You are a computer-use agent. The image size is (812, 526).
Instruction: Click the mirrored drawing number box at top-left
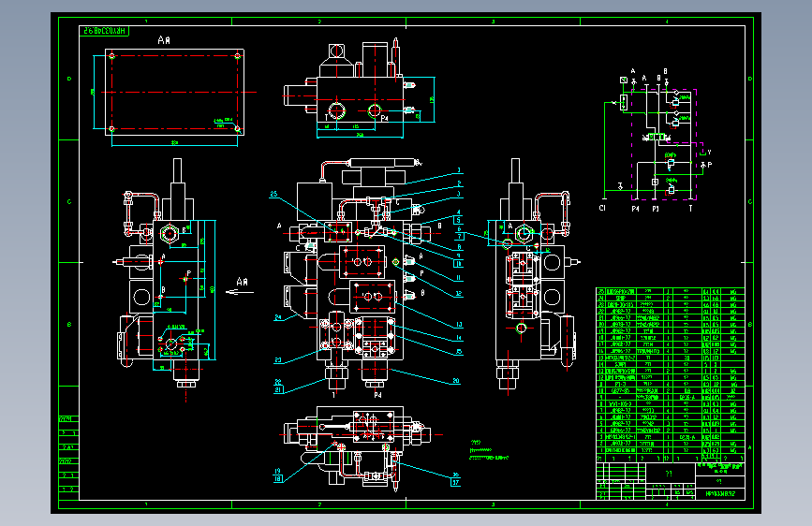pos(105,31)
